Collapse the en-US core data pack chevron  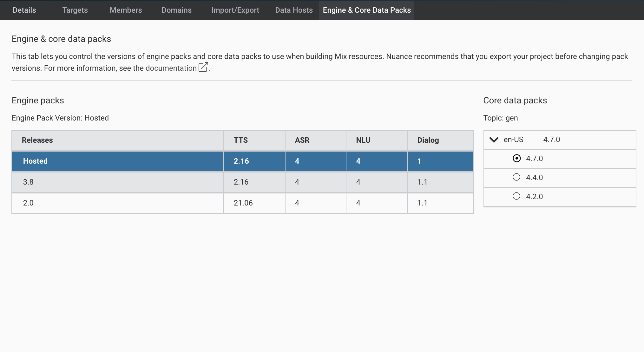tap(494, 140)
